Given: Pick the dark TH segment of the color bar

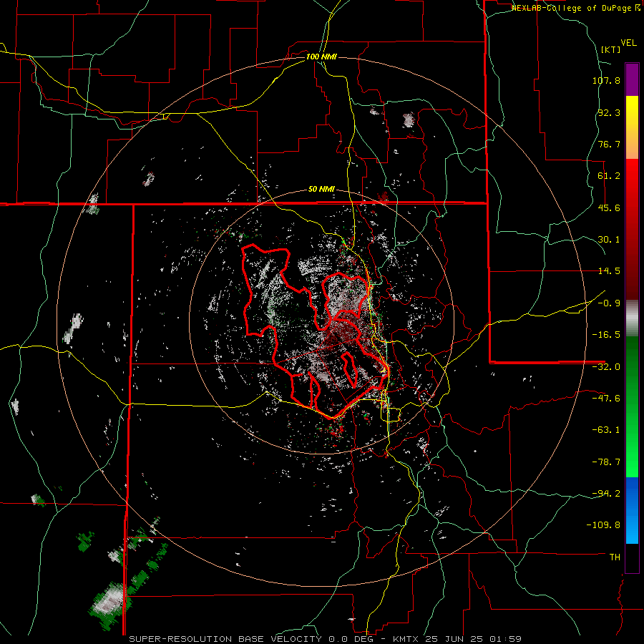Looking at the screenshot, I should point(632,557).
